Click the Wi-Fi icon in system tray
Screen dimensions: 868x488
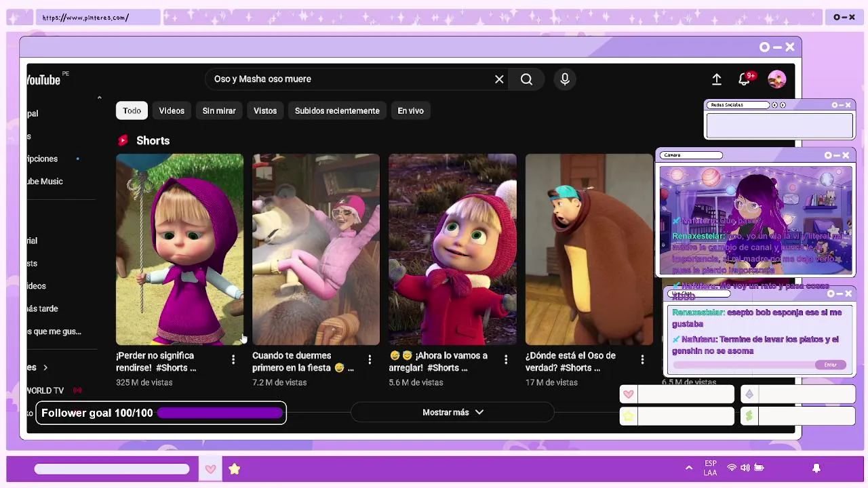click(732, 468)
